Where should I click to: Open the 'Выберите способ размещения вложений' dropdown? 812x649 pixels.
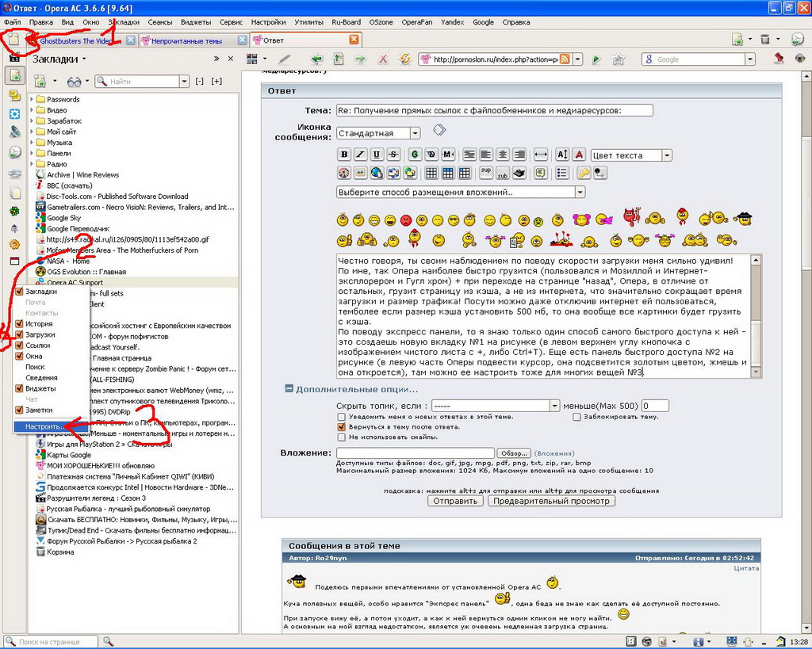click(461, 192)
